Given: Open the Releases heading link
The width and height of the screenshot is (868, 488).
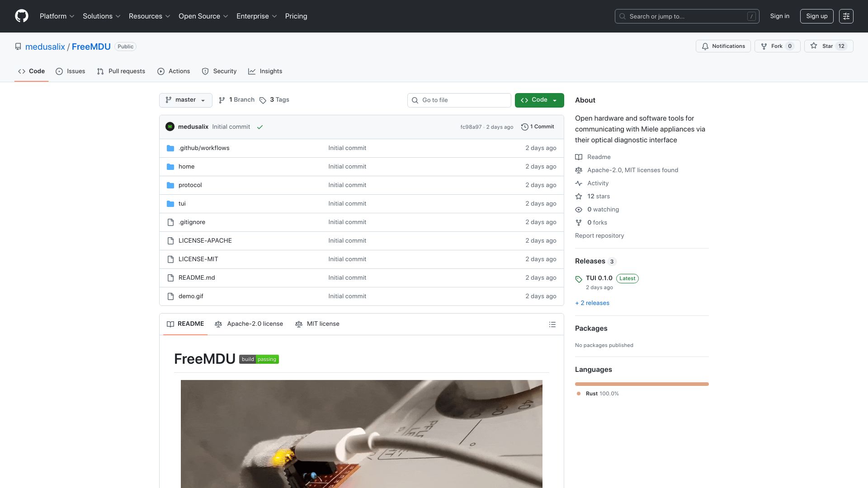Looking at the screenshot, I should (x=590, y=261).
